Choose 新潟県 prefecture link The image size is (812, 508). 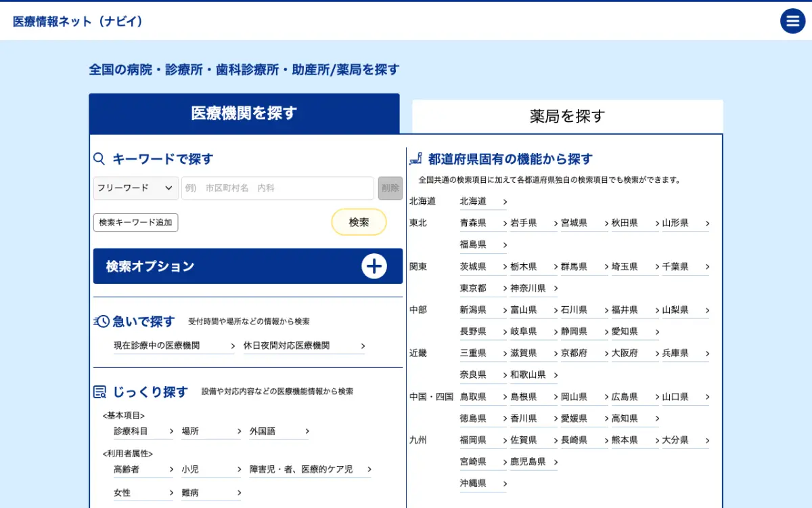(x=483, y=310)
